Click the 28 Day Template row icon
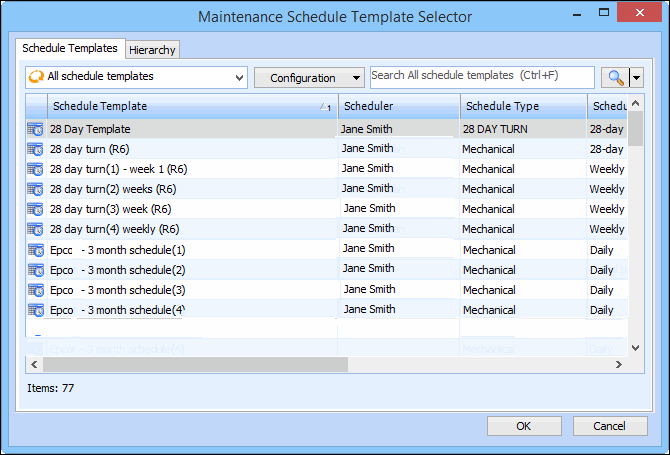This screenshot has height=455, width=670. (x=36, y=129)
